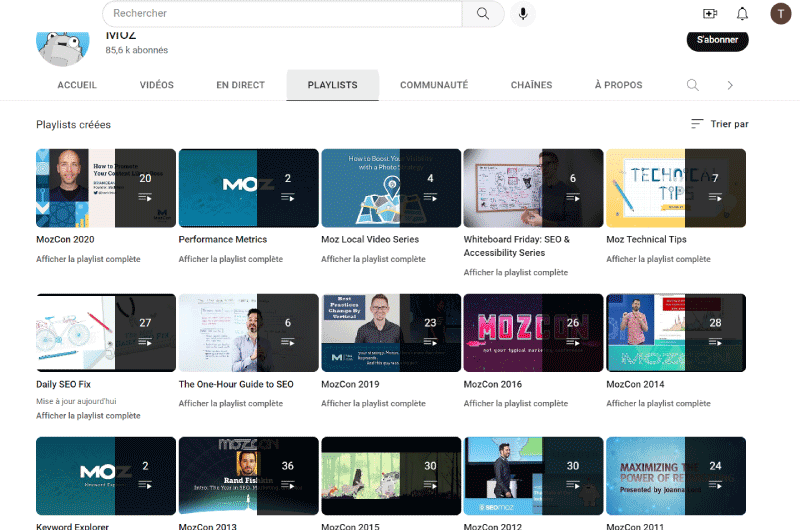Click the "85,6 k abonnés" subscriber count text
Viewport: 800px width, 530px height.
coord(137,50)
